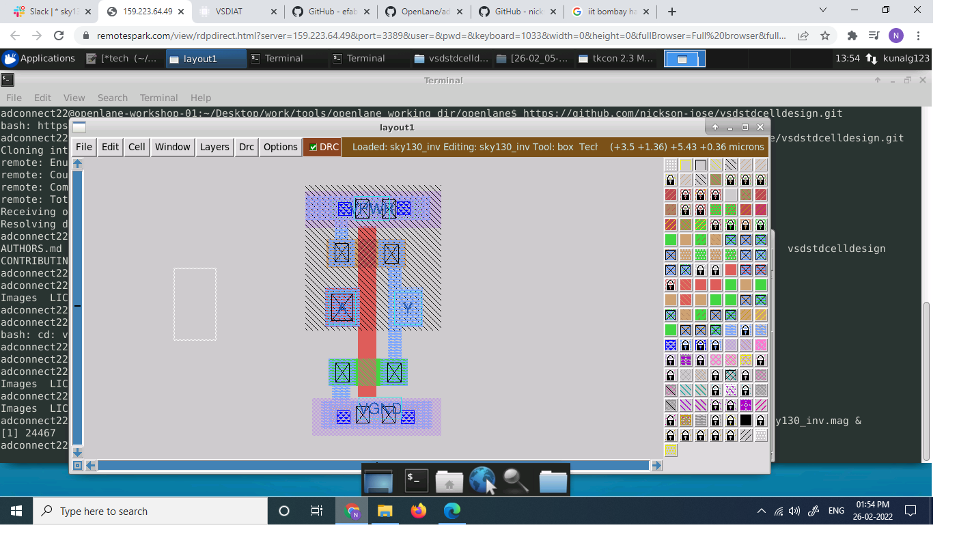
Task: Open the Cell menu
Action: (x=136, y=147)
